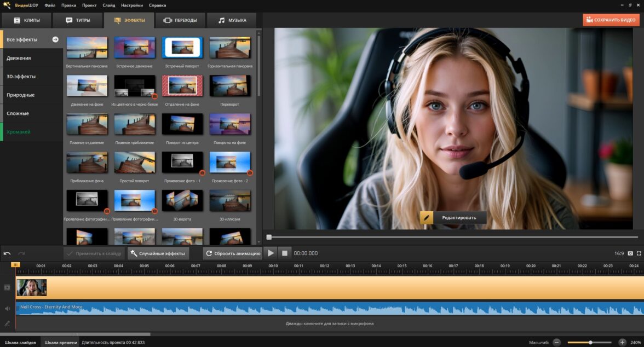Click the Случайные эффекты button

[x=158, y=253]
